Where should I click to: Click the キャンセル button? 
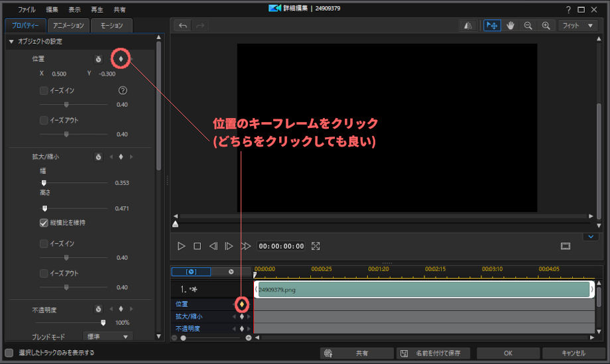click(573, 353)
